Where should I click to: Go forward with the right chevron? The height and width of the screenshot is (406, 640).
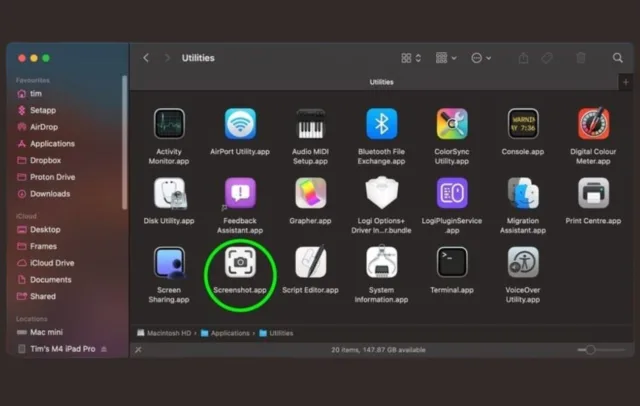pyautogui.click(x=167, y=58)
